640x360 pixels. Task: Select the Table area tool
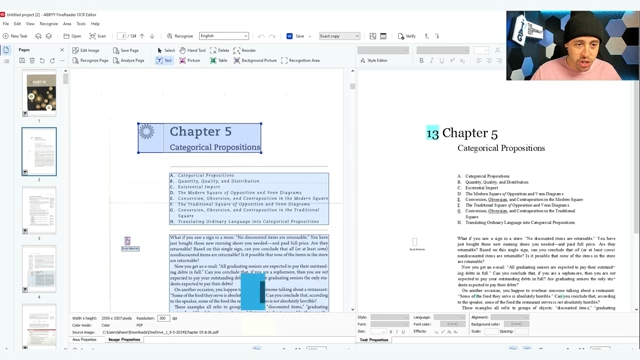pyautogui.click(x=218, y=60)
